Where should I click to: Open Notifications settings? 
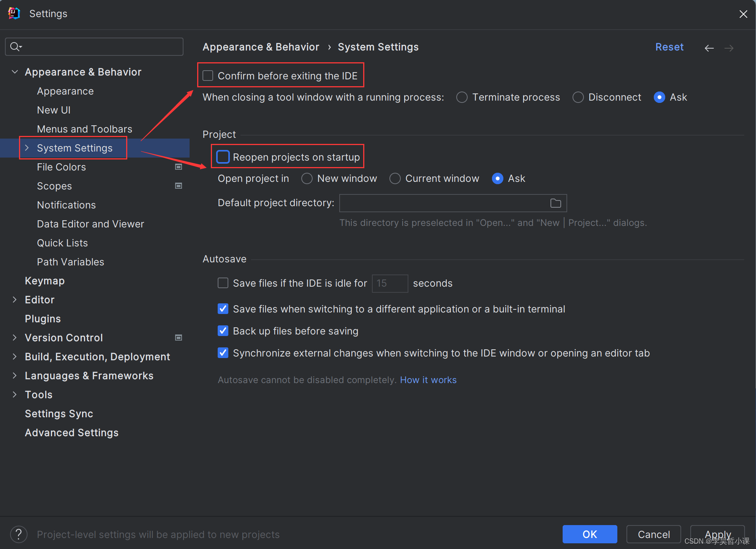66,205
